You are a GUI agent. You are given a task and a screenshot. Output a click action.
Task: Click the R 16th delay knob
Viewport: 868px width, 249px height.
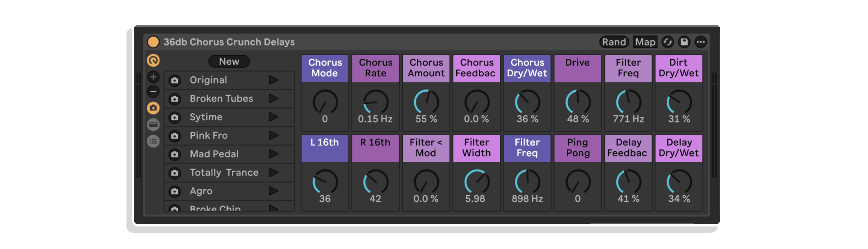(376, 182)
